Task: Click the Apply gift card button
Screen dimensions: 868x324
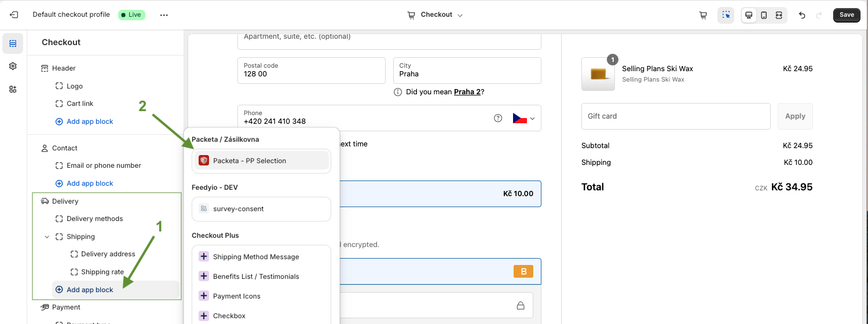Action: click(x=795, y=116)
